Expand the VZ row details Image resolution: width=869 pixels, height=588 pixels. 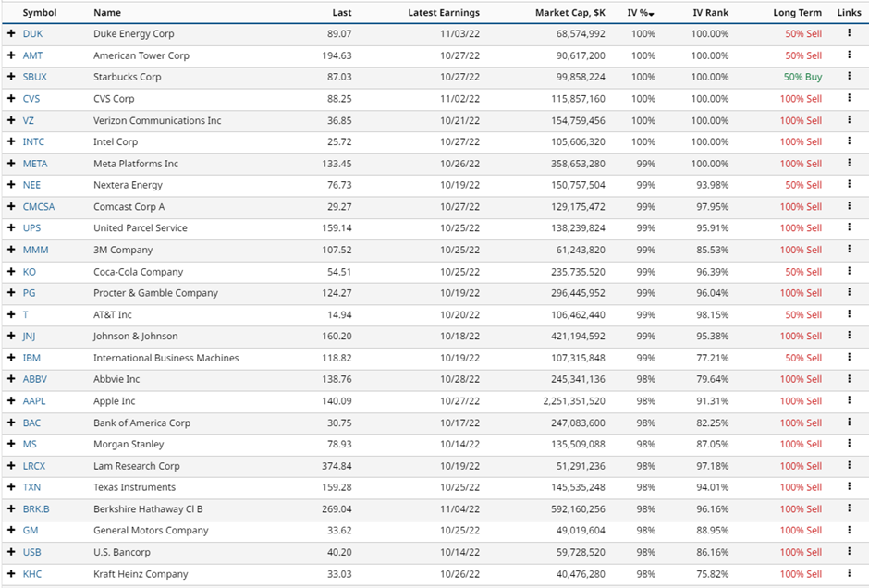(x=11, y=120)
